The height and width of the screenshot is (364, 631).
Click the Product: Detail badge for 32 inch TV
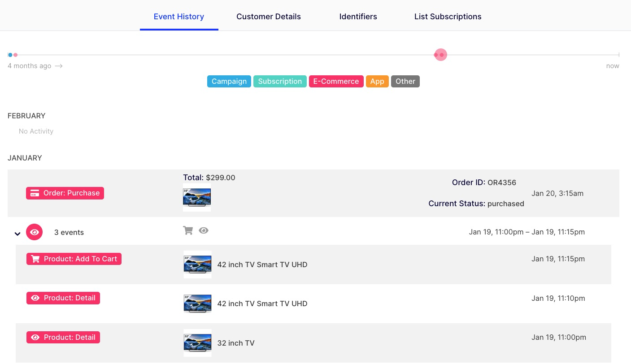click(63, 338)
